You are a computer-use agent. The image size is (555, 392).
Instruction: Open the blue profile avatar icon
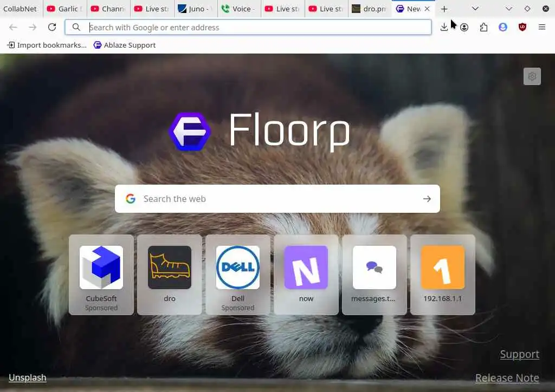(x=503, y=27)
